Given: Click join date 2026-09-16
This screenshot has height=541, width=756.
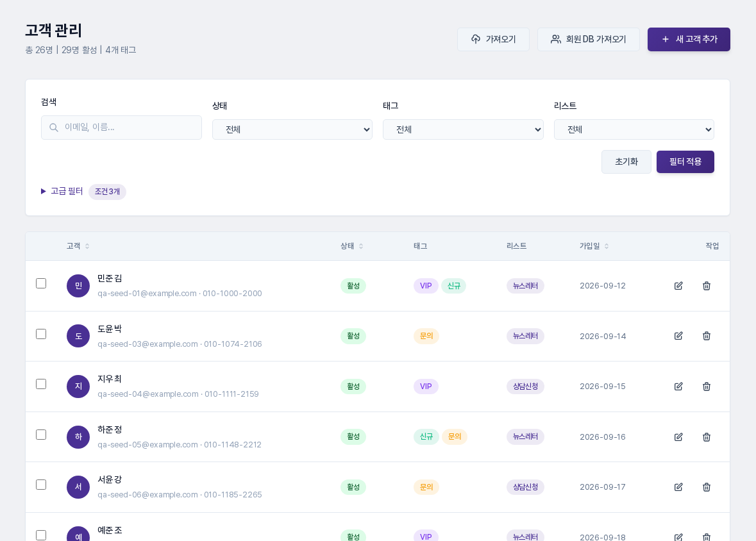Looking at the screenshot, I should click(603, 437).
